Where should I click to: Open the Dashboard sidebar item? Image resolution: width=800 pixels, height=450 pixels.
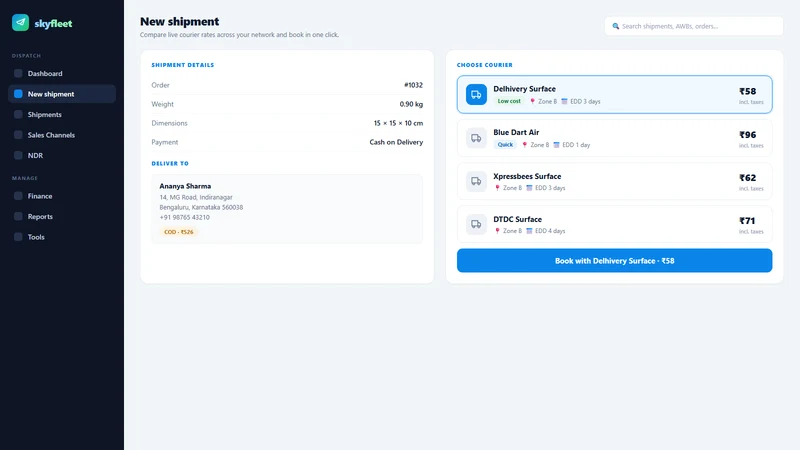point(62,73)
